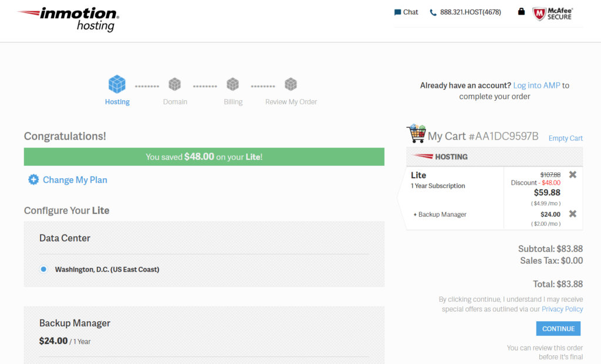Click the phone number 888.321.HOST(4678)
The image size is (601, 364).
[x=470, y=12]
